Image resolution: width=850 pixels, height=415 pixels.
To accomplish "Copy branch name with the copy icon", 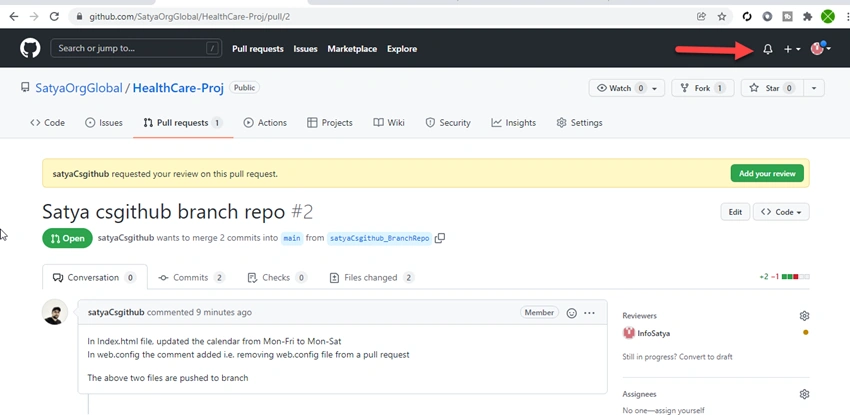I will pyautogui.click(x=440, y=238).
